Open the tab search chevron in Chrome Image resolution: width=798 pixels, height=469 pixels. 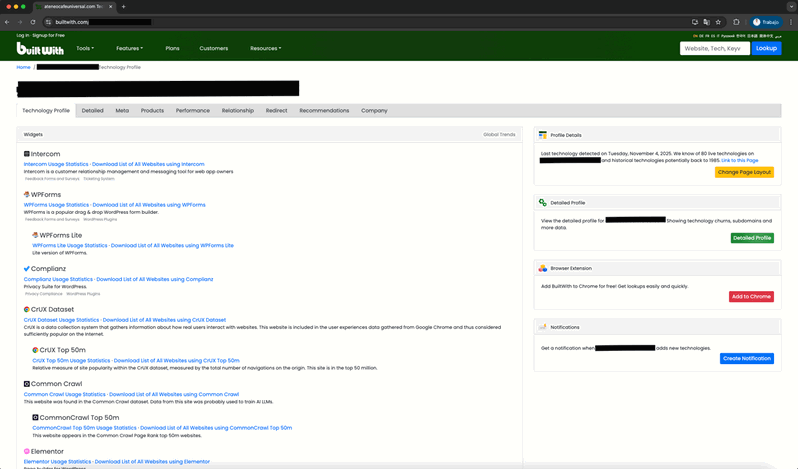[791, 7]
